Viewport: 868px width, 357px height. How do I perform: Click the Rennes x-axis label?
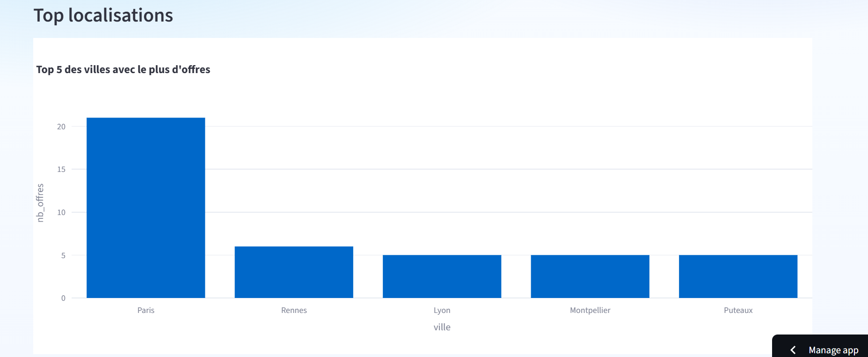(294, 310)
